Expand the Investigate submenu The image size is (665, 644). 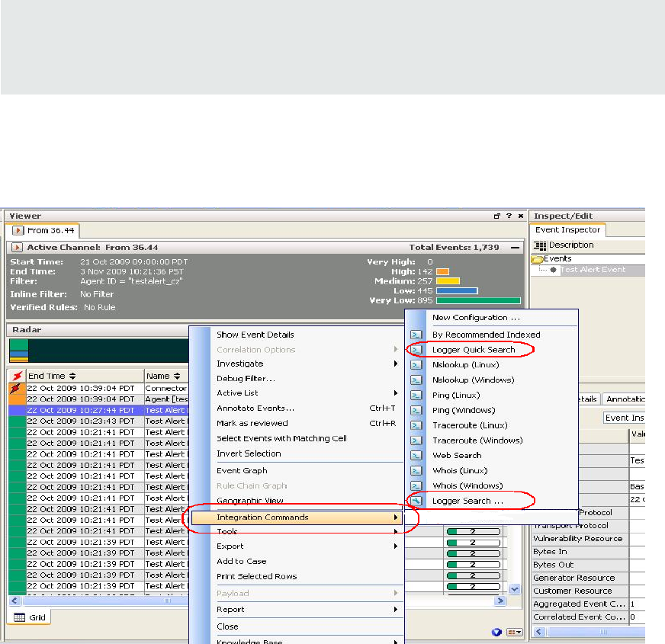click(x=307, y=364)
